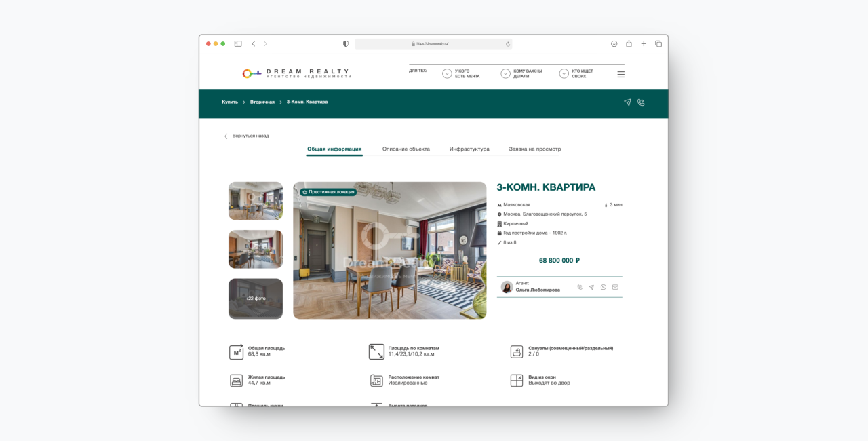
Task: Select the first photo thumbnail
Action: click(x=256, y=201)
